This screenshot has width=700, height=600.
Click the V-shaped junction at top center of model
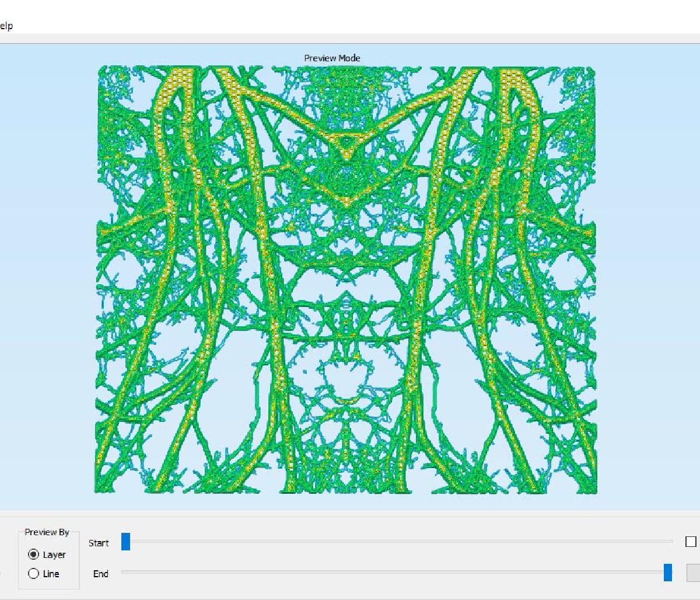coord(346,154)
